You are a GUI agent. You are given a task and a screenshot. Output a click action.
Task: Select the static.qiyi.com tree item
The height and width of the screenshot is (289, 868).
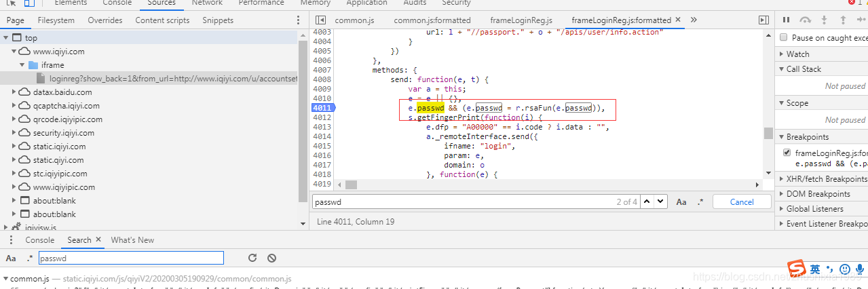[x=58, y=160]
